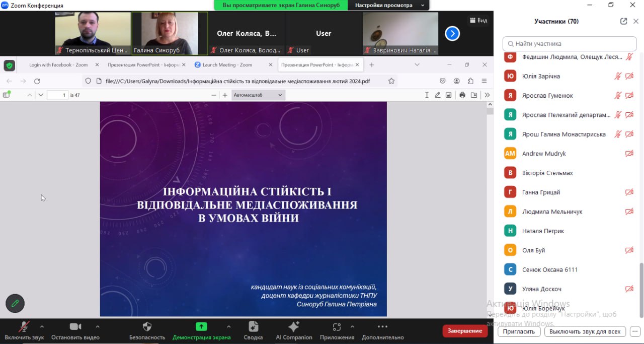Click Выключить звук для всех button
Image resolution: width=644 pixels, height=344 pixels.
coord(585,332)
